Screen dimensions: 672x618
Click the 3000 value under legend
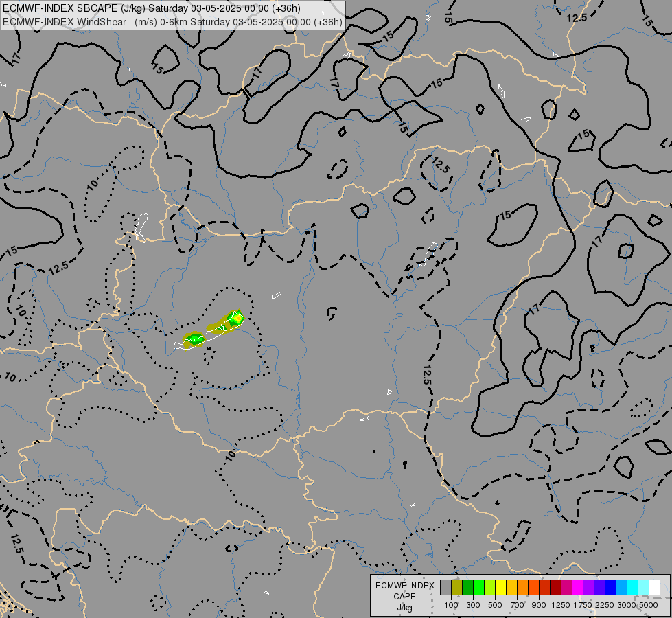pos(627,605)
